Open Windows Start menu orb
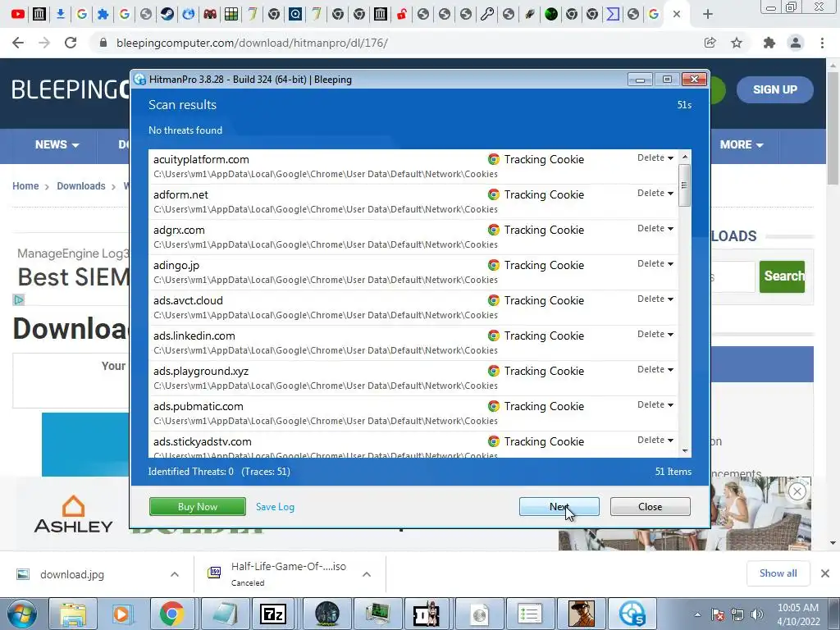Viewport: 840px width, 630px height. [x=21, y=614]
